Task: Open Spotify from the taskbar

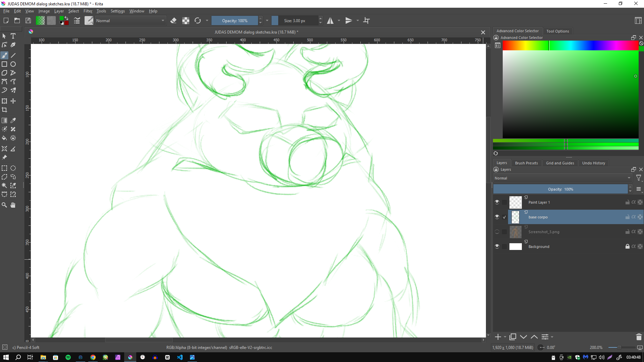Action: (68, 357)
